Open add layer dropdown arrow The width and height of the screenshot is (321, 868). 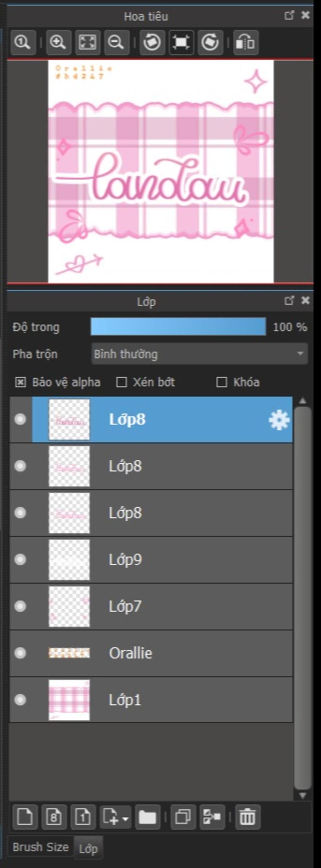(125, 818)
